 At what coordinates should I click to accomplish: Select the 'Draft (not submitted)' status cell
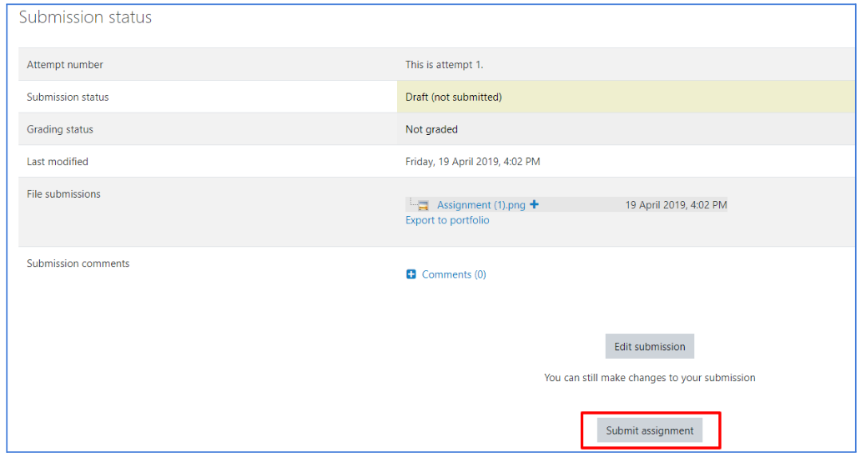[453, 97]
